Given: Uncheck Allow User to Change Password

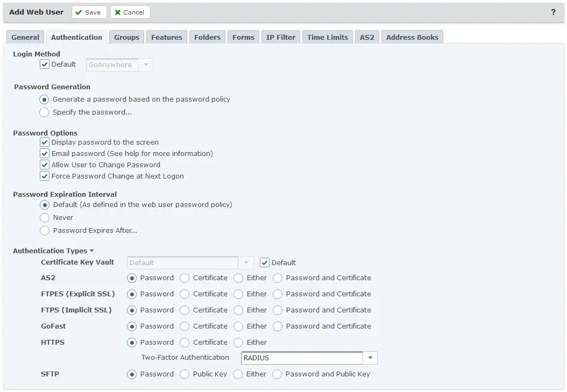Looking at the screenshot, I should point(45,165).
